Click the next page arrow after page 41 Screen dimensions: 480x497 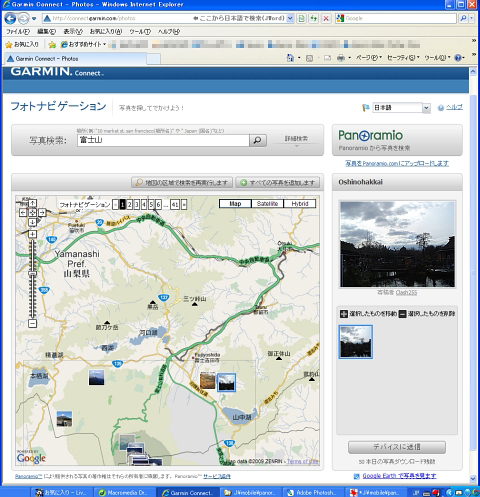coord(184,204)
